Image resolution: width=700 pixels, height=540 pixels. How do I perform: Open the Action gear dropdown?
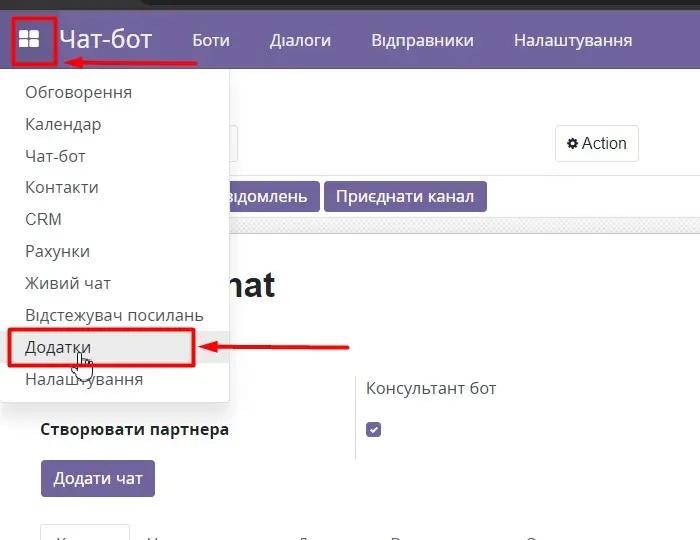point(597,143)
